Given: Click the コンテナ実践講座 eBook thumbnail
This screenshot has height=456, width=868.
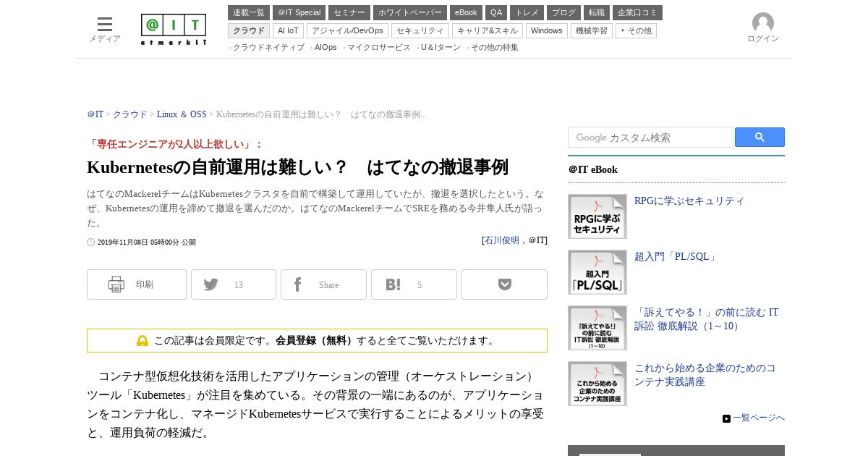Looking at the screenshot, I should 597,384.
